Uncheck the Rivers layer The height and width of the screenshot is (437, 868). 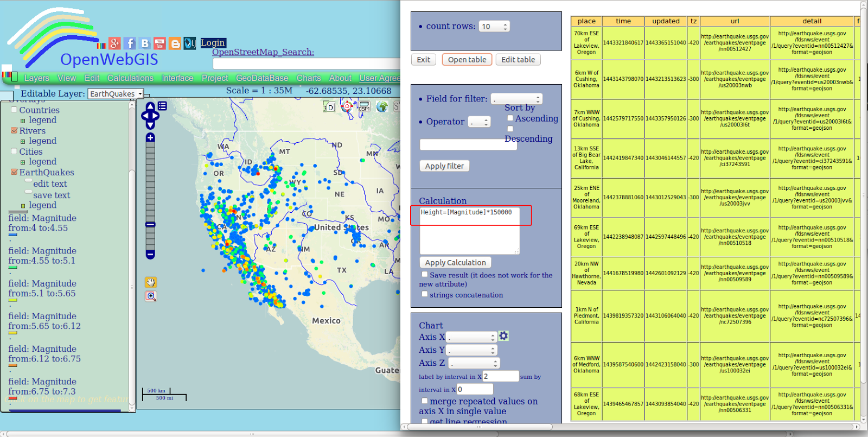coord(14,130)
